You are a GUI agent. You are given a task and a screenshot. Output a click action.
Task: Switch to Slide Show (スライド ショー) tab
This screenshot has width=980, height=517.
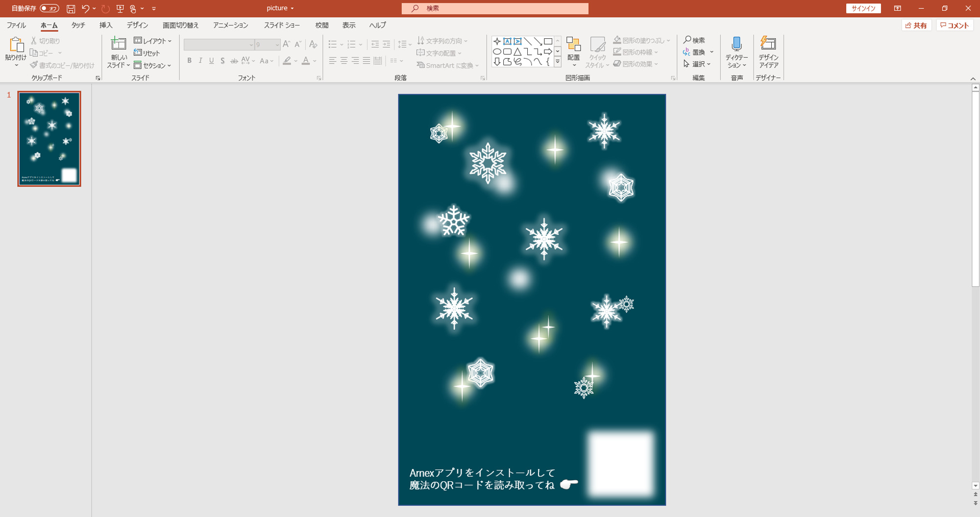[x=282, y=25]
